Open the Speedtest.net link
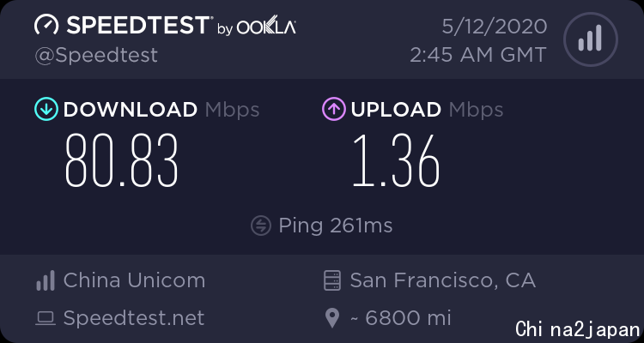The height and width of the screenshot is (343, 644). (x=134, y=318)
